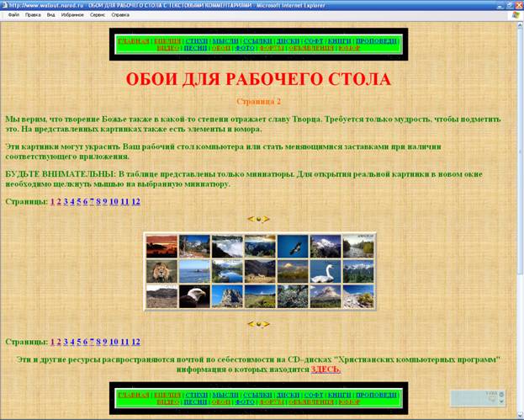This screenshot has width=524, height=420.
Task: Go to page 9 in the pagination below the thumbnails
Action: tap(105, 342)
